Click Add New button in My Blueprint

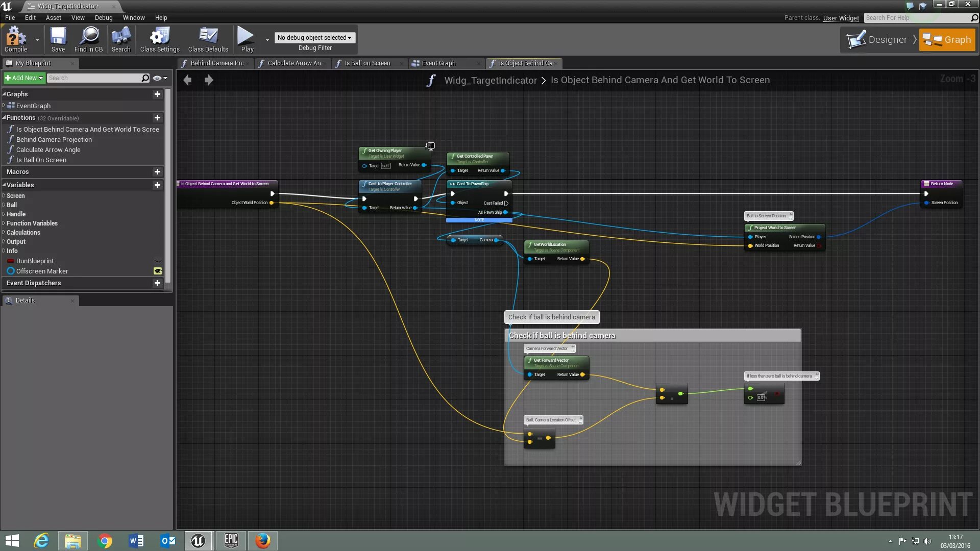click(x=24, y=78)
